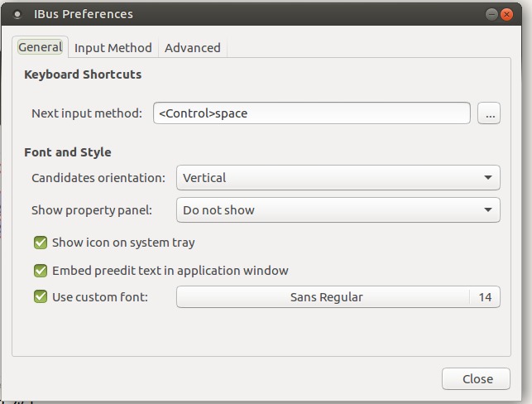The image size is (532, 404).
Task: Switch to the Input Method tab
Action: coord(113,48)
